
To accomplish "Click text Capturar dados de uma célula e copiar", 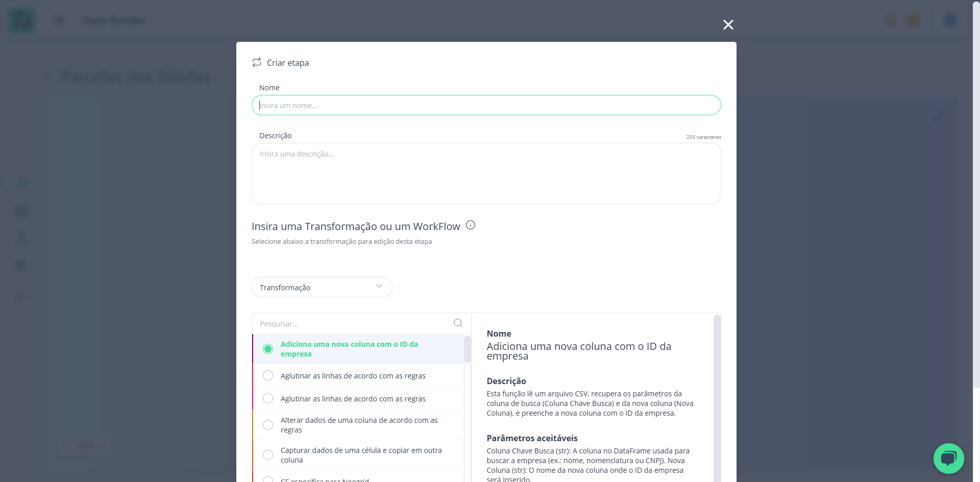I will (x=361, y=455).
